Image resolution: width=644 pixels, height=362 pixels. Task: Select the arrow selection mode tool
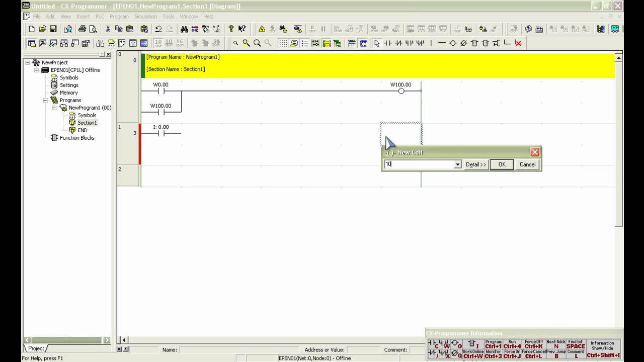(x=377, y=43)
